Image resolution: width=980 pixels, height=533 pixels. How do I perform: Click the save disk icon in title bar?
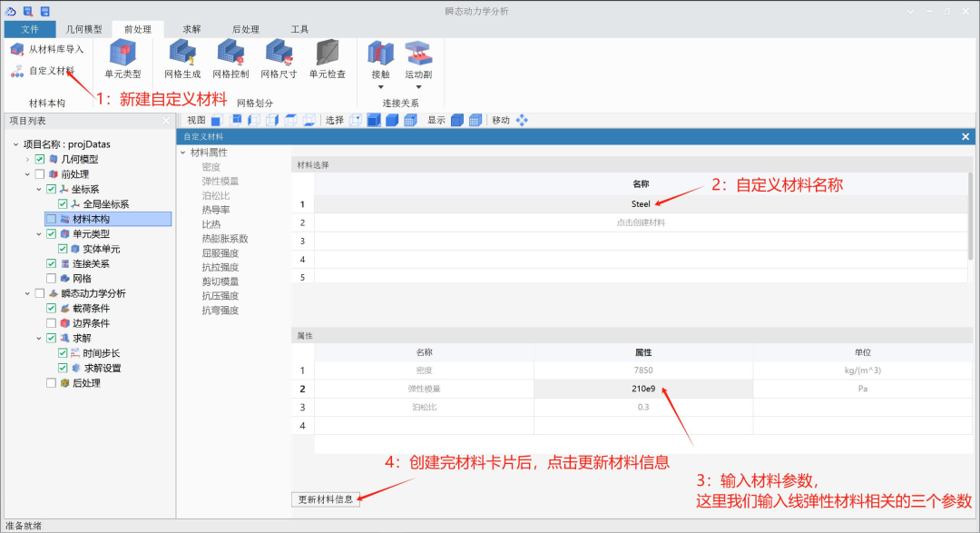(x=45, y=11)
